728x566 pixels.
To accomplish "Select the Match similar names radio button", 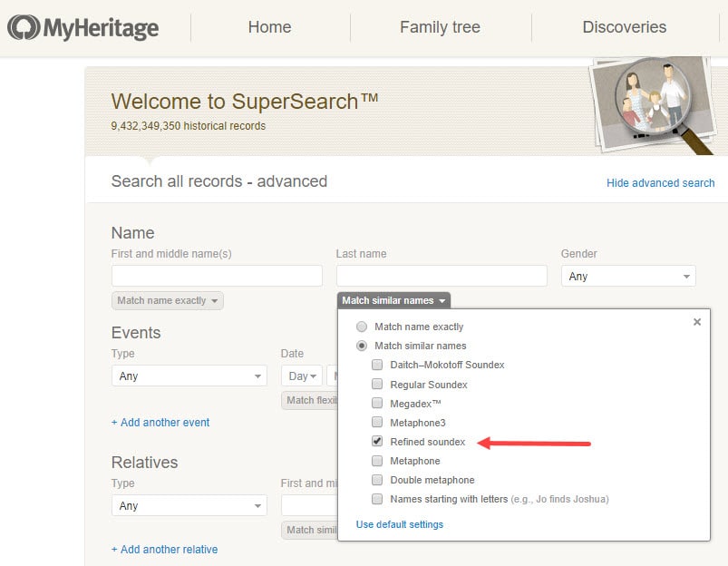I will (x=362, y=346).
